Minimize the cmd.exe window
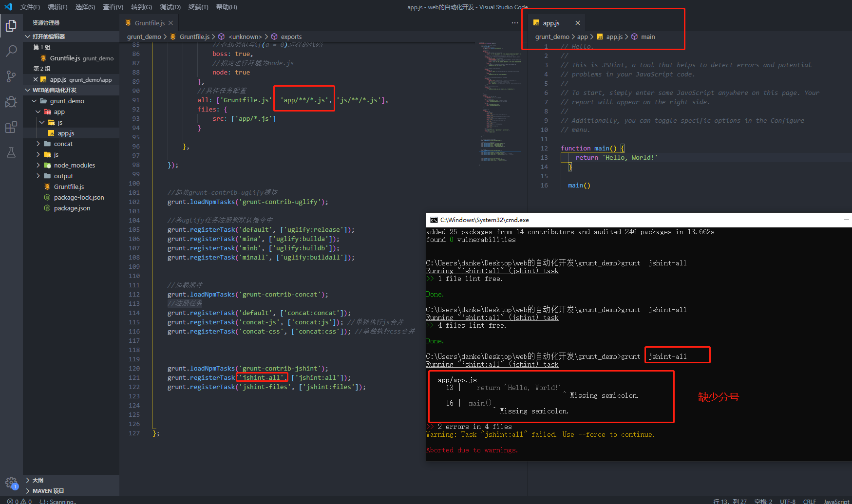Image resolution: width=852 pixels, height=504 pixels. coord(846,220)
